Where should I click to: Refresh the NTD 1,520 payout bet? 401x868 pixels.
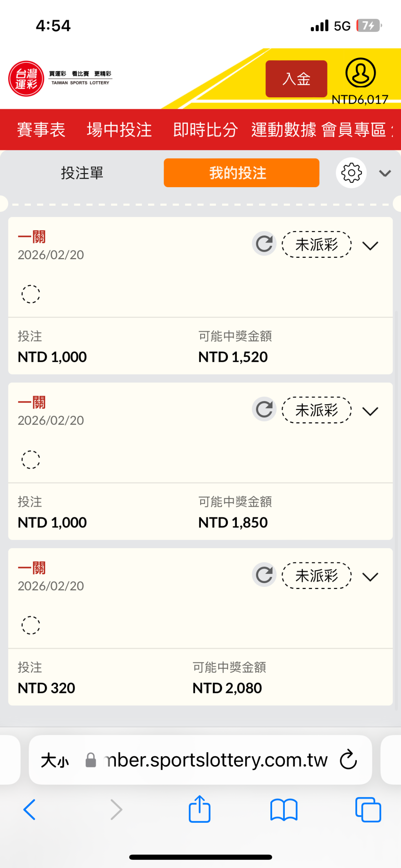coord(264,244)
